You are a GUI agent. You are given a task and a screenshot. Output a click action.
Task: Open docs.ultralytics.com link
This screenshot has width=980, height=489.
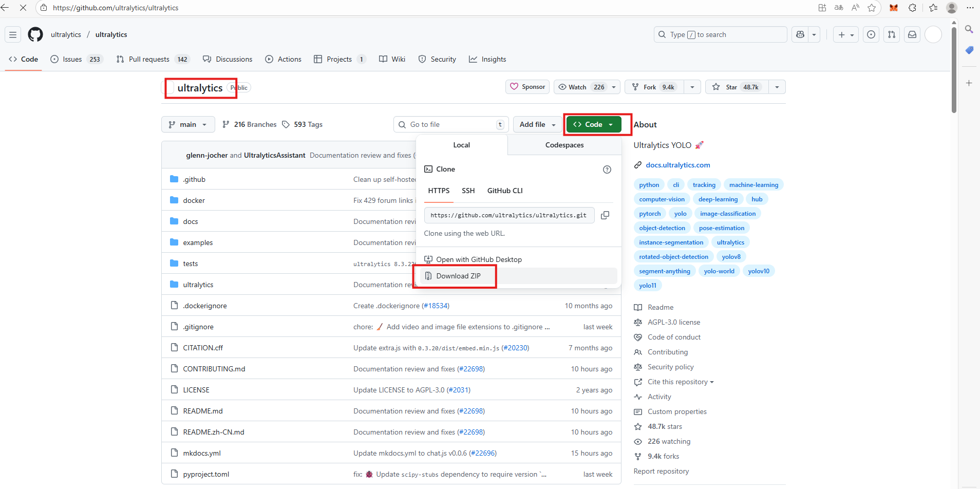click(678, 165)
